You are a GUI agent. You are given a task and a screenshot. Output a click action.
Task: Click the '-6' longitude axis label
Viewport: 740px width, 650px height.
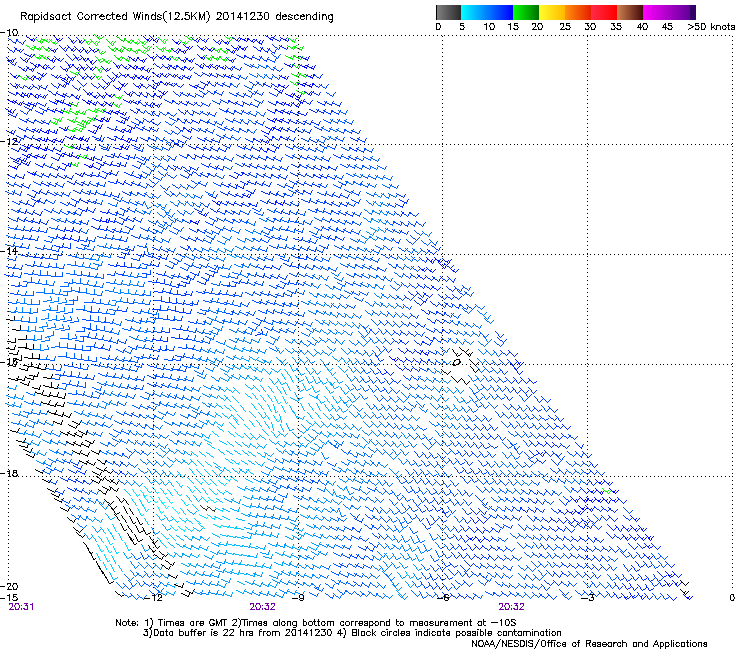[443, 598]
